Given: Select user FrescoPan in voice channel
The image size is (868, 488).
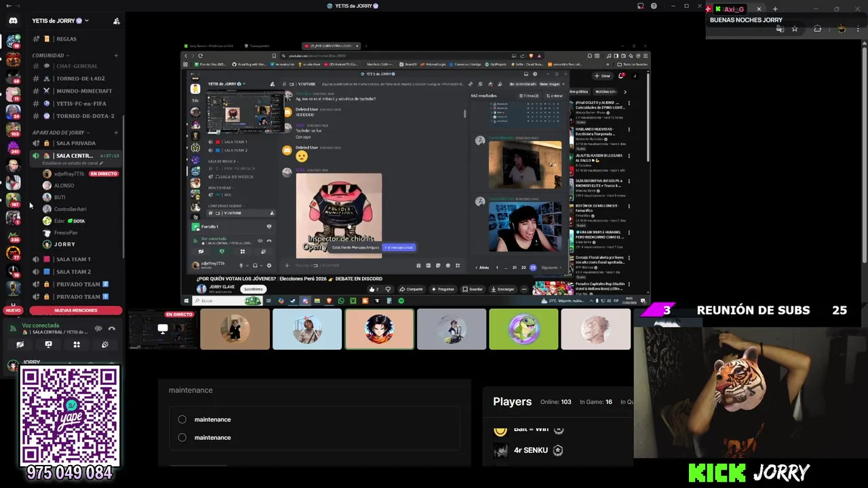Looking at the screenshot, I should [66, 232].
